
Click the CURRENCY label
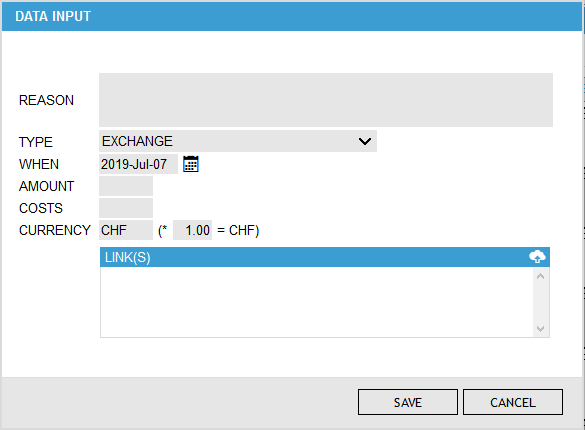(x=55, y=230)
